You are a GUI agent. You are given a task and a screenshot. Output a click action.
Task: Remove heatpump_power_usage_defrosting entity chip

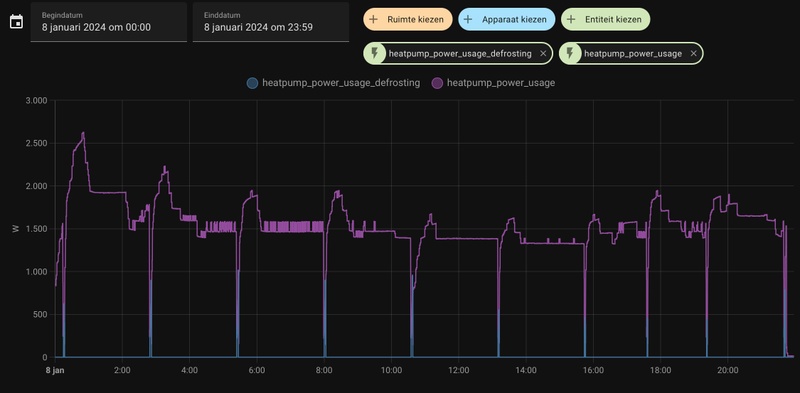coord(543,53)
